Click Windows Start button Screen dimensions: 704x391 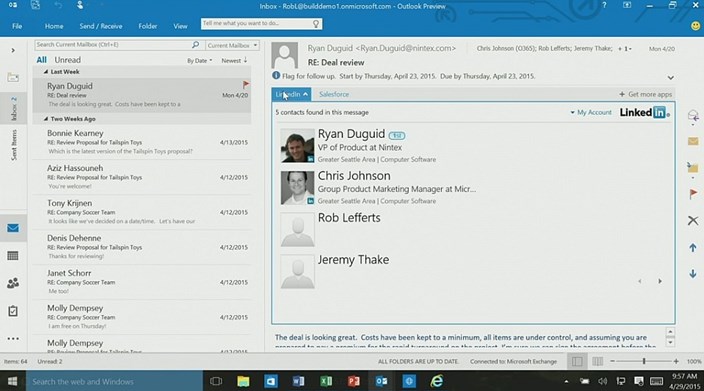click(x=13, y=381)
